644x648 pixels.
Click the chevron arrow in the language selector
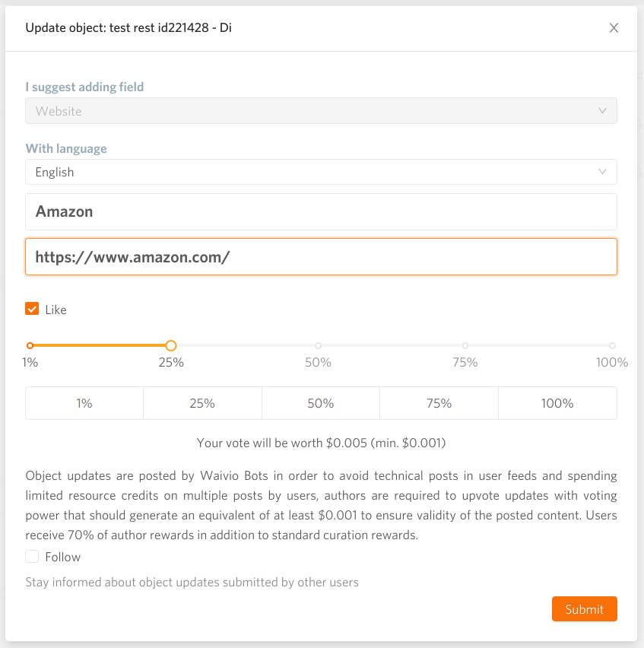click(602, 171)
